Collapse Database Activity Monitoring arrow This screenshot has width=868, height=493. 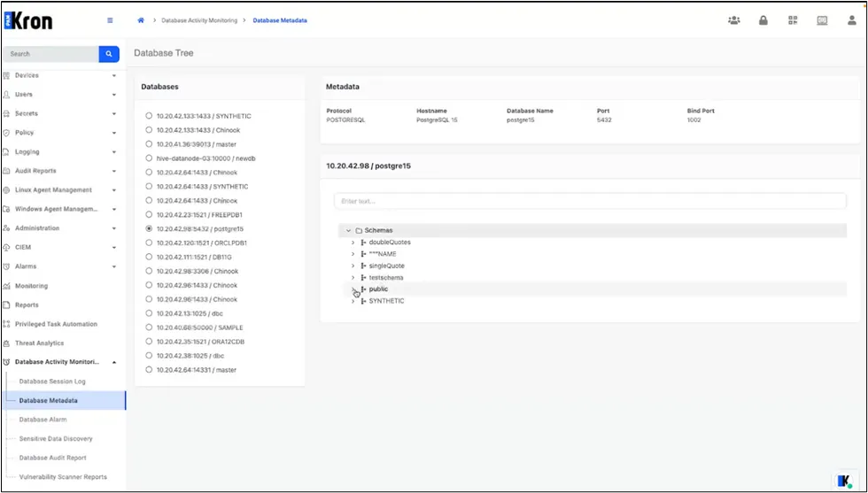coord(114,362)
